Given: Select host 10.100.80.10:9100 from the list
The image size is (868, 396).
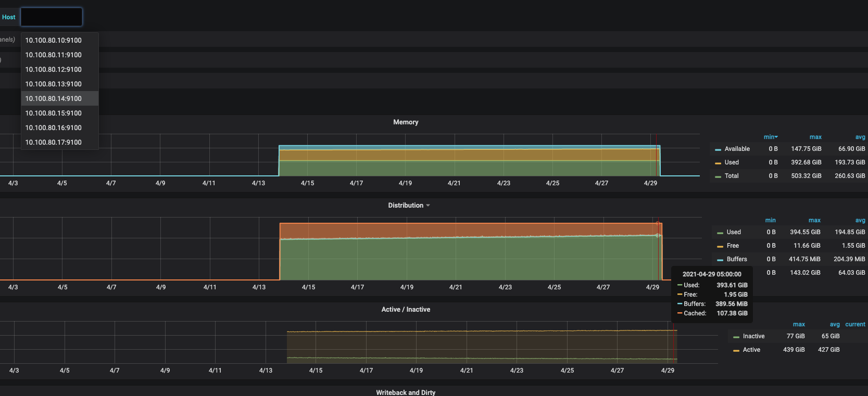Looking at the screenshot, I should pos(54,40).
